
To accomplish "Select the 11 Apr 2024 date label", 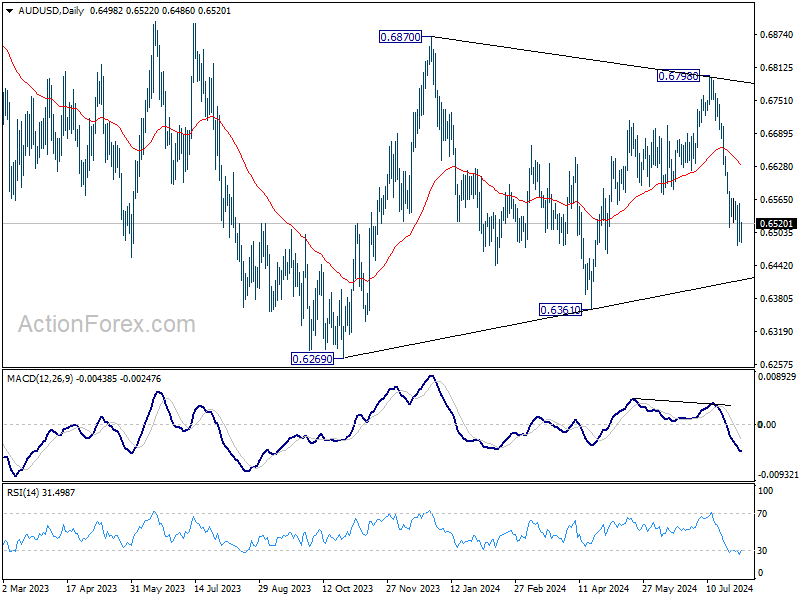I will (604, 588).
